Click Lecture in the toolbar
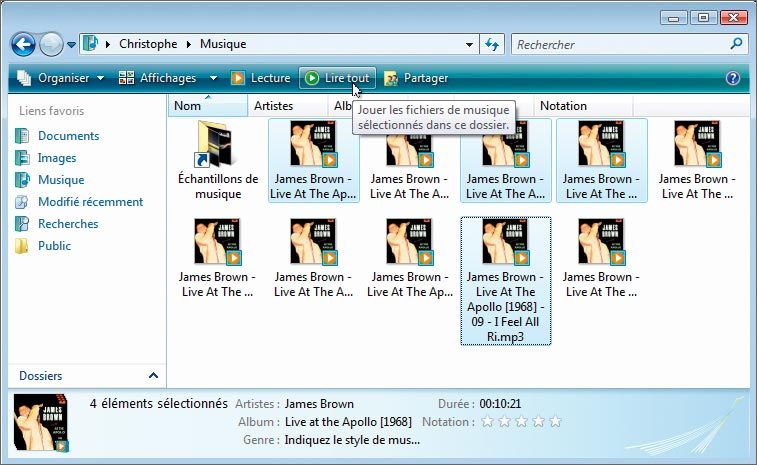The height and width of the screenshot is (465, 757). click(261, 78)
